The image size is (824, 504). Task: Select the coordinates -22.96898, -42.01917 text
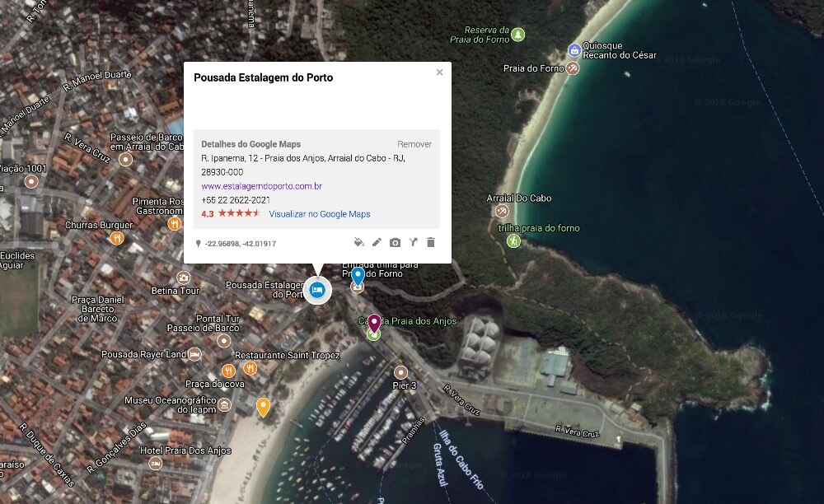(240, 244)
